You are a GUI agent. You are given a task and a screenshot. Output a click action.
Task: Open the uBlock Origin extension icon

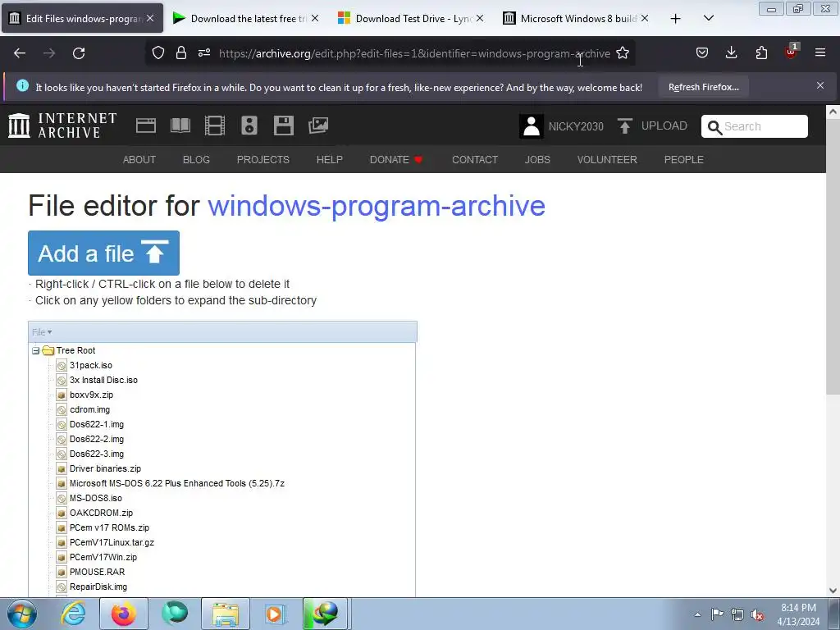tap(792, 52)
